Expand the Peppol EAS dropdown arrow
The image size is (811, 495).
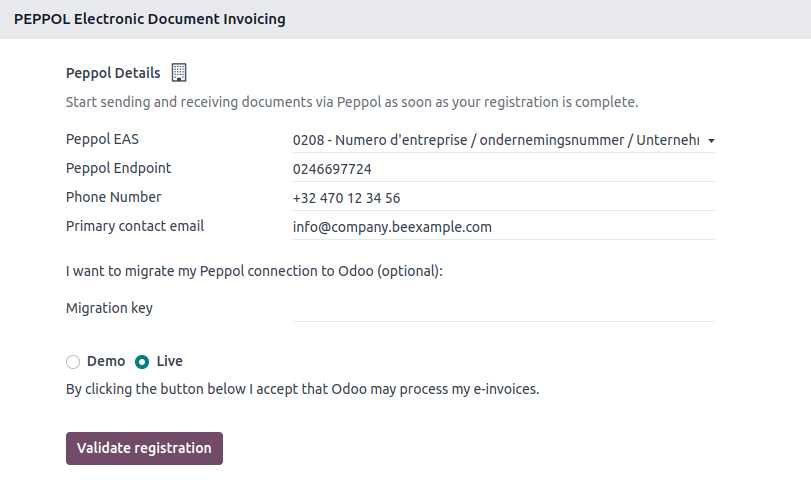click(711, 141)
